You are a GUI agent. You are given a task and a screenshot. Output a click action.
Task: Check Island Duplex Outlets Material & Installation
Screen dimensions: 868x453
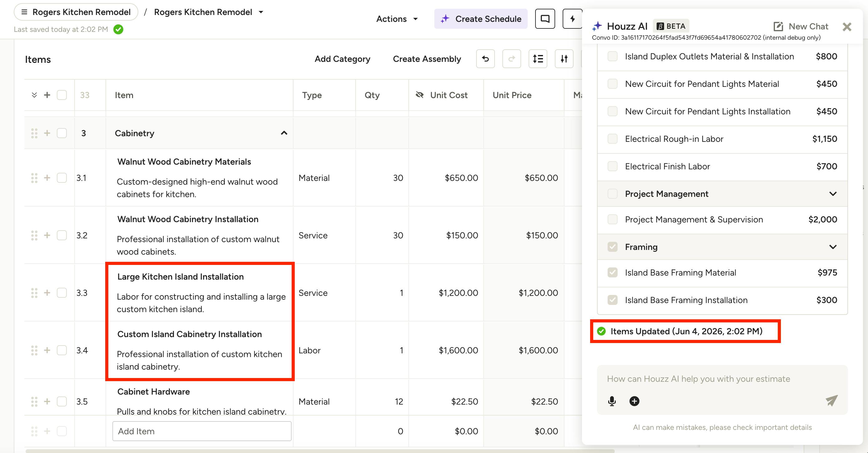[612, 56]
